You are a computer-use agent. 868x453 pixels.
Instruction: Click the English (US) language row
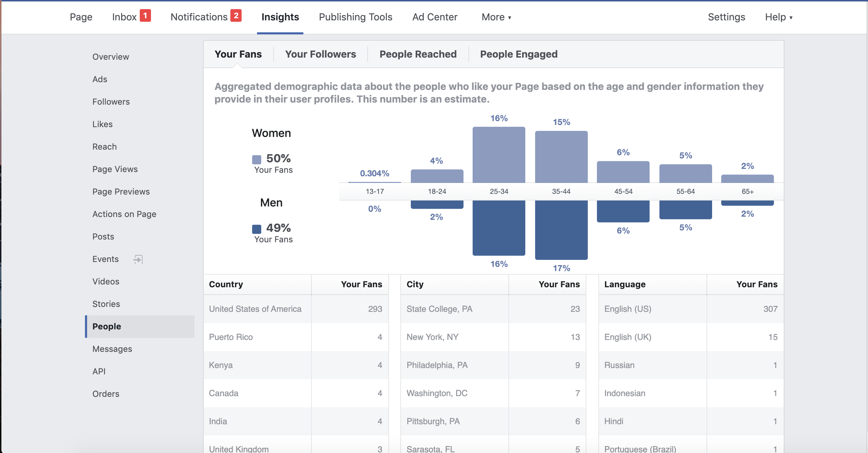691,309
